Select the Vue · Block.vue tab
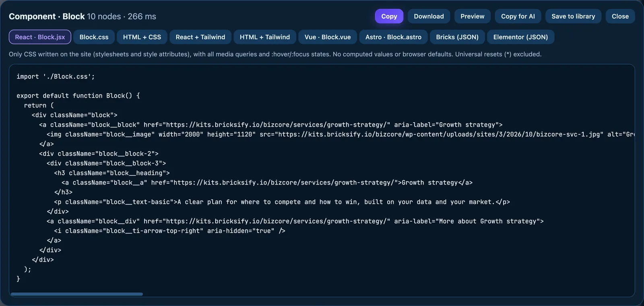Viewport: 644px width, 306px height. click(328, 37)
